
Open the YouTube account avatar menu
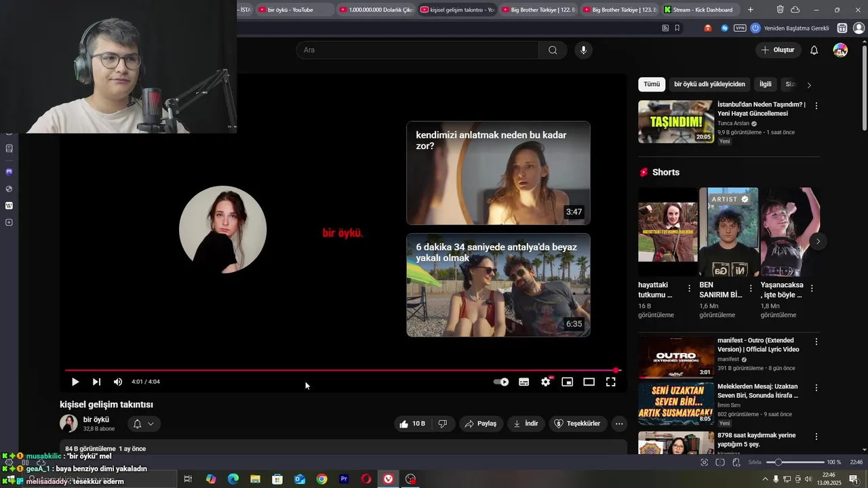pyautogui.click(x=840, y=50)
